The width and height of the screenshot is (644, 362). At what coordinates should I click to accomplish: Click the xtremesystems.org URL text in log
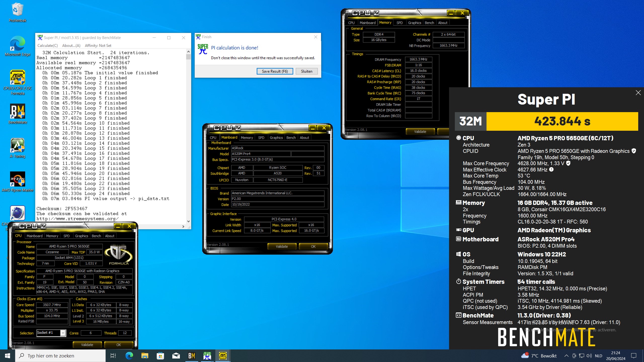(x=77, y=218)
